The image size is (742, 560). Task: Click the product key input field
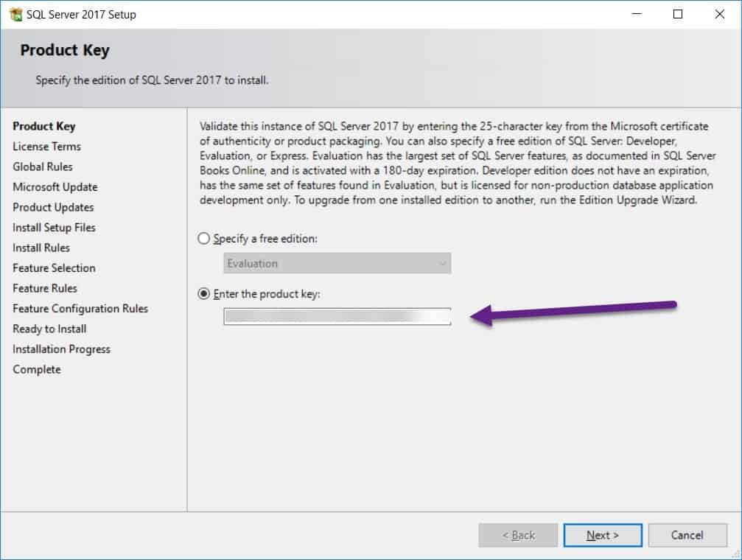coord(337,316)
